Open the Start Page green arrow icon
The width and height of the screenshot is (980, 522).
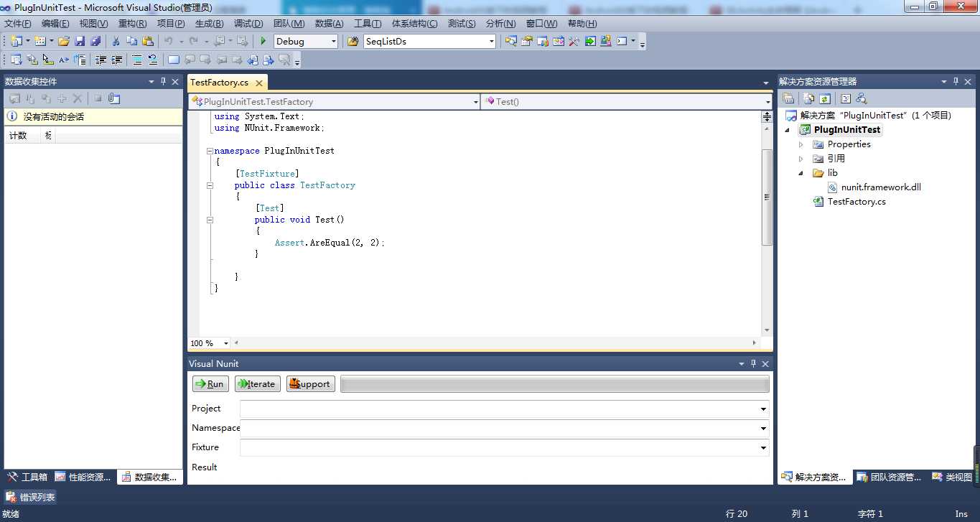(590, 41)
